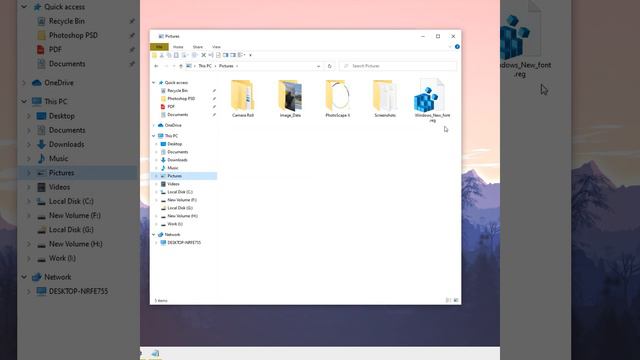Open Work (I:) drive
640x360 pixels.
[x=175, y=224]
